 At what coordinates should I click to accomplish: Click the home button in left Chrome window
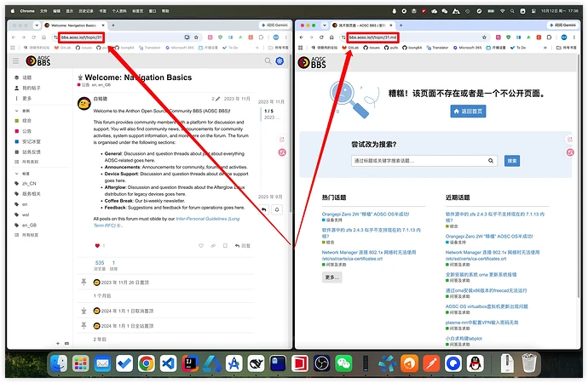[43, 37]
